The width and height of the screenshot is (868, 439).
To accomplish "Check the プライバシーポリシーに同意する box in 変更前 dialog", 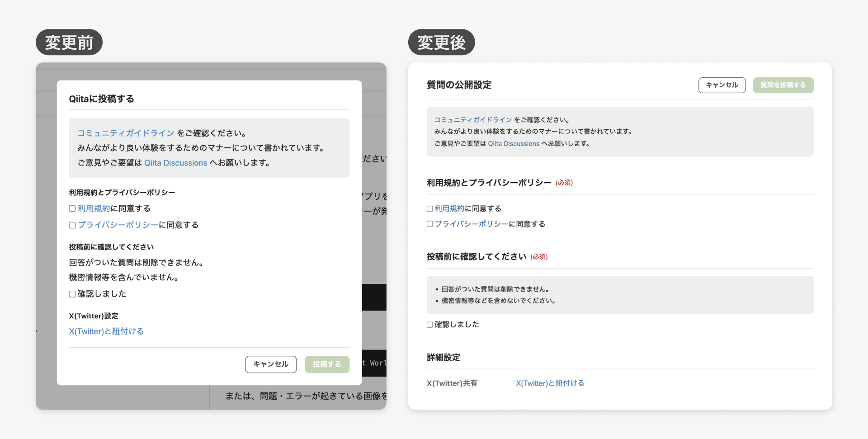I will (x=72, y=225).
